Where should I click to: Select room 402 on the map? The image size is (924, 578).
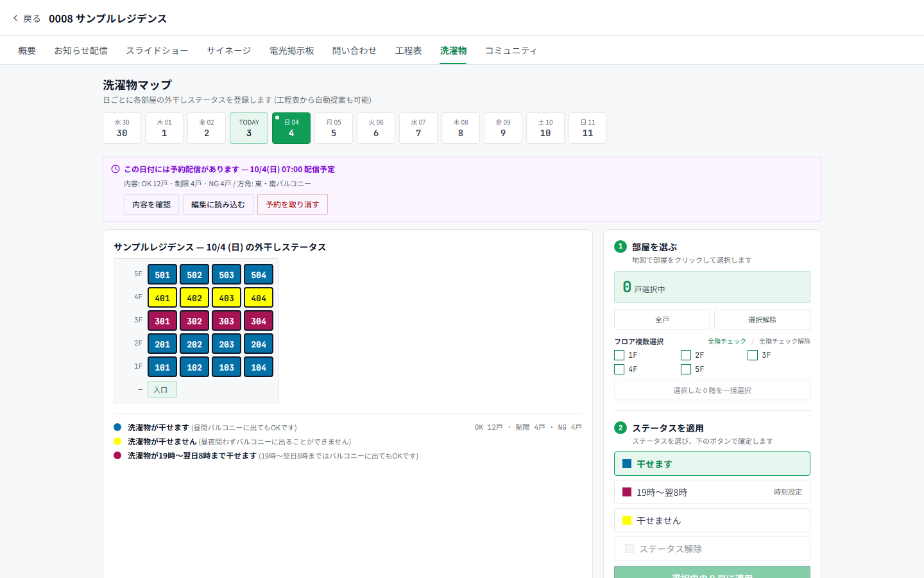(194, 297)
